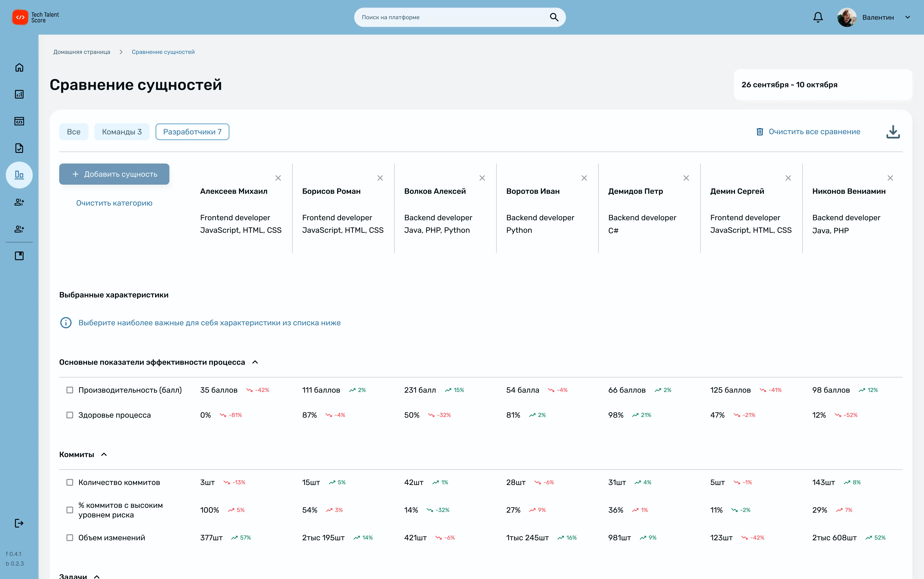Go to Домашняя страница breadcrumb
This screenshot has width=924, height=579.
pyautogui.click(x=82, y=52)
